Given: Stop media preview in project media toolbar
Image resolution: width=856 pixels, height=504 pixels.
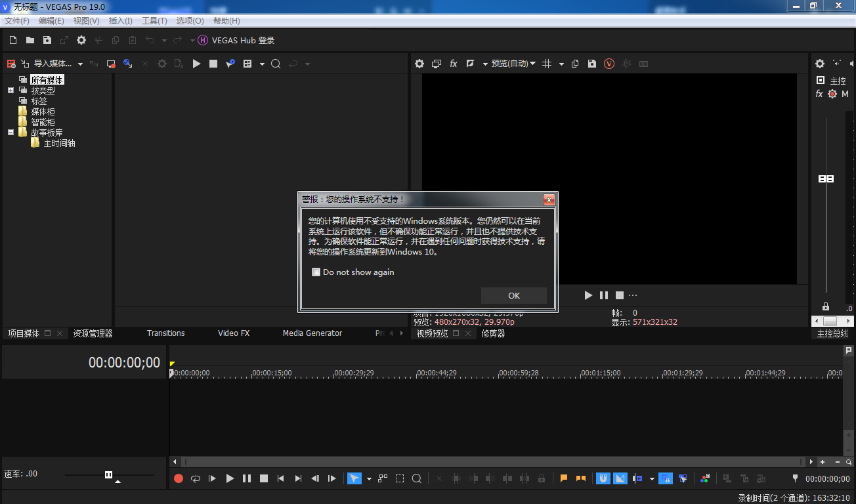Looking at the screenshot, I should (x=213, y=64).
